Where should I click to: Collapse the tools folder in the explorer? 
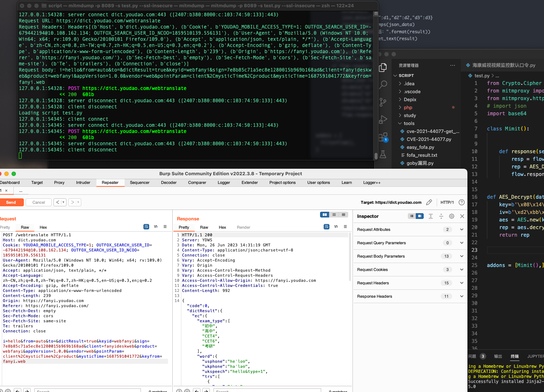click(x=410, y=123)
